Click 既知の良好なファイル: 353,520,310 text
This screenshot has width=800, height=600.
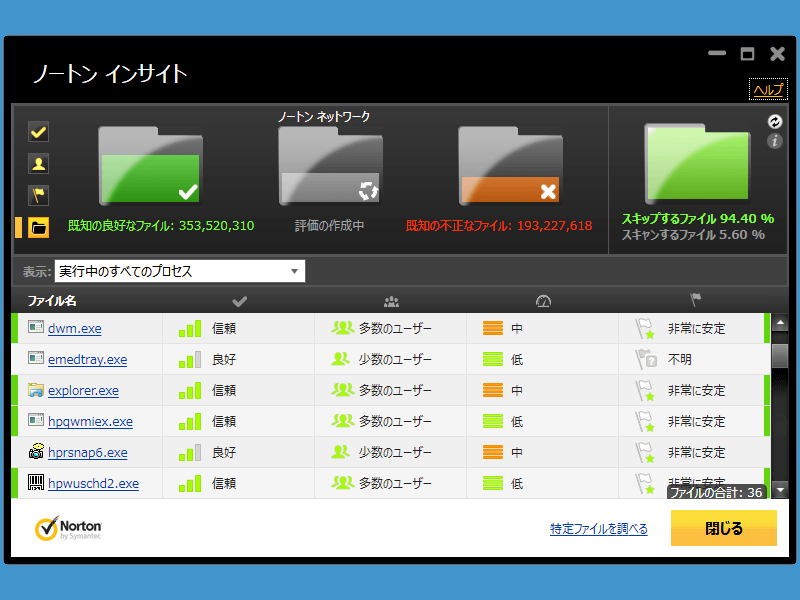161,226
